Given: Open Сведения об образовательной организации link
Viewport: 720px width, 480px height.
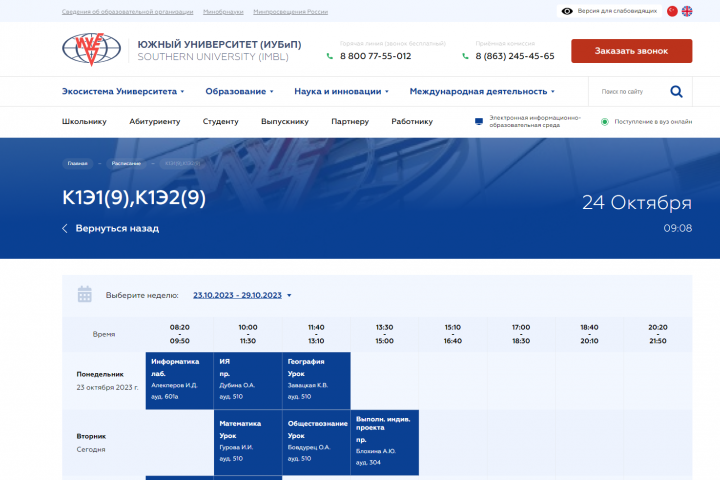Looking at the screenshot, I should pos(128,12).
